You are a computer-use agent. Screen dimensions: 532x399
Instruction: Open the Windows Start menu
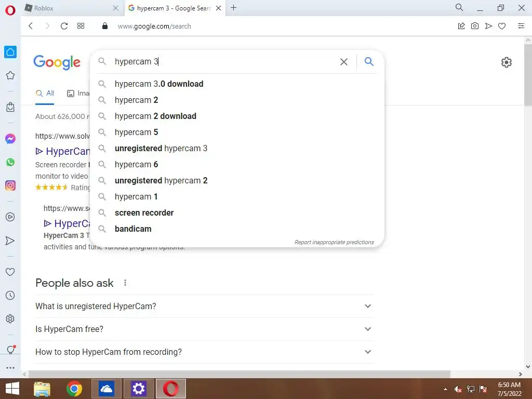(x=12, y=389)
